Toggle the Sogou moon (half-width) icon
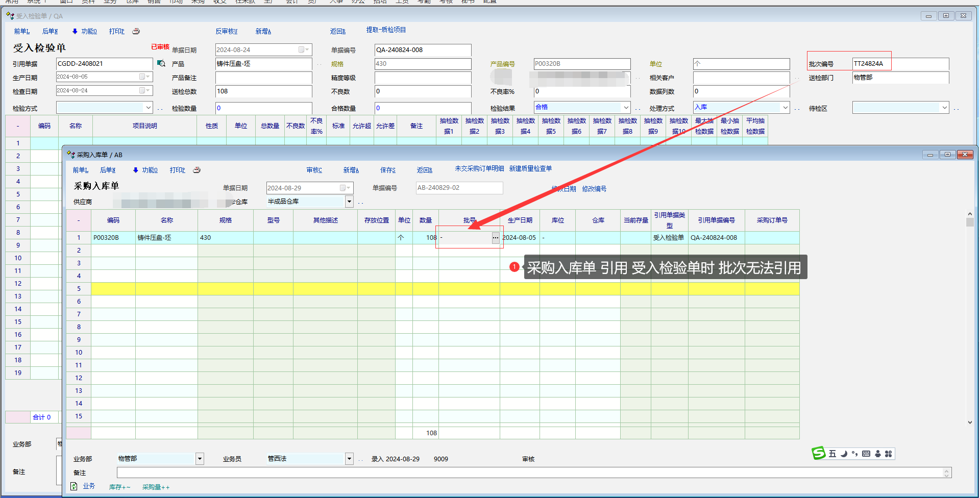 [x=844, y=454]
